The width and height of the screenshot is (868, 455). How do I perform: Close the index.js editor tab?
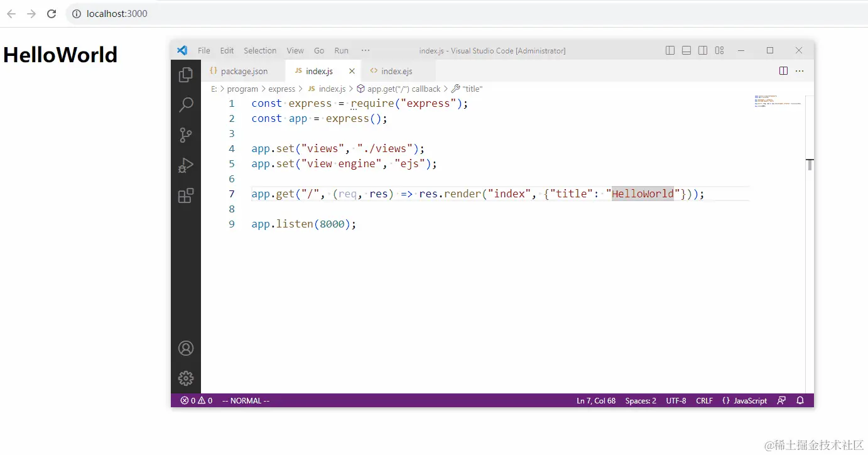(x=352, y=71)
